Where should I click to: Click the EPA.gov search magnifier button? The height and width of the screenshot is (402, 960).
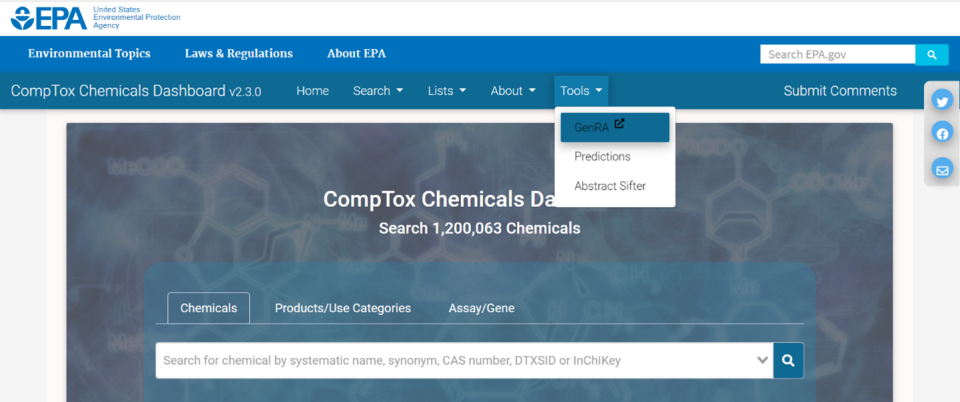coord(931,55)
